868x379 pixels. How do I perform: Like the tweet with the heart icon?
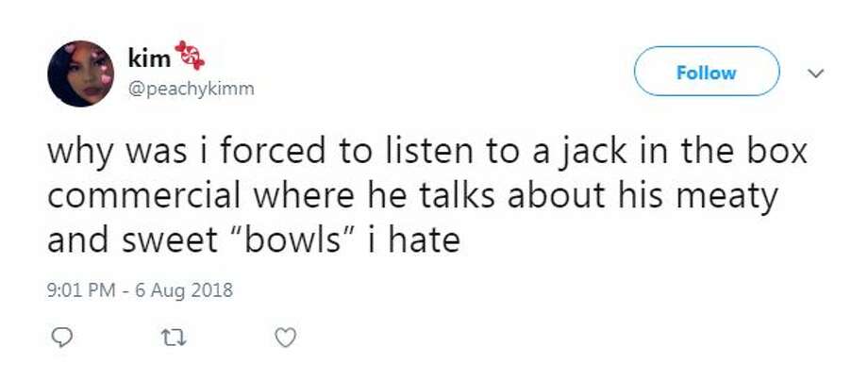(286, 336)
